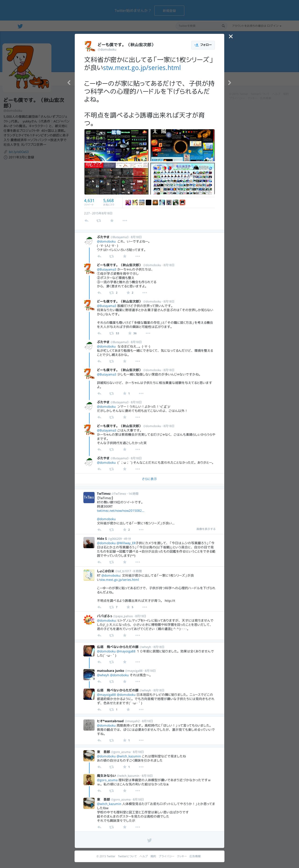Open the ログイン dropdown in header

pyautogui.click(x=274, y=26)
